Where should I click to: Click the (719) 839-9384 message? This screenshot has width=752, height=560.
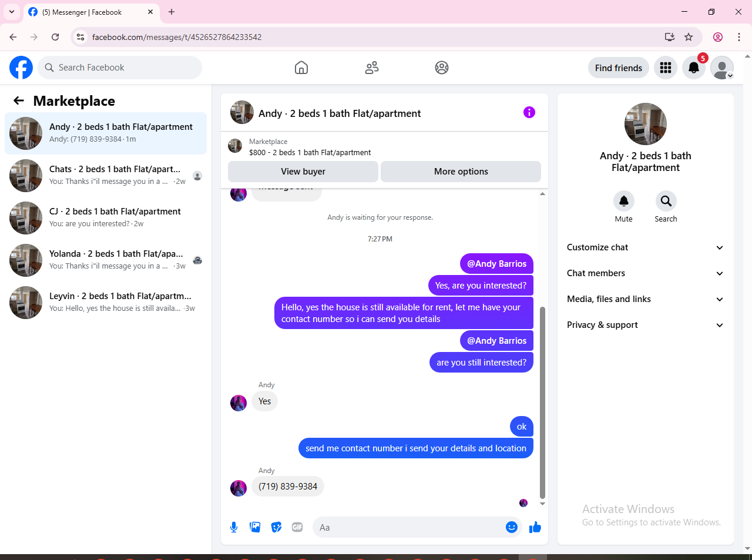(288, 487)
